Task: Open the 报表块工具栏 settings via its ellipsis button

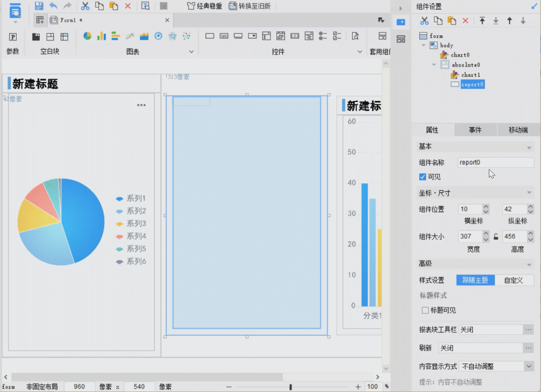Action: click(528, 329)
